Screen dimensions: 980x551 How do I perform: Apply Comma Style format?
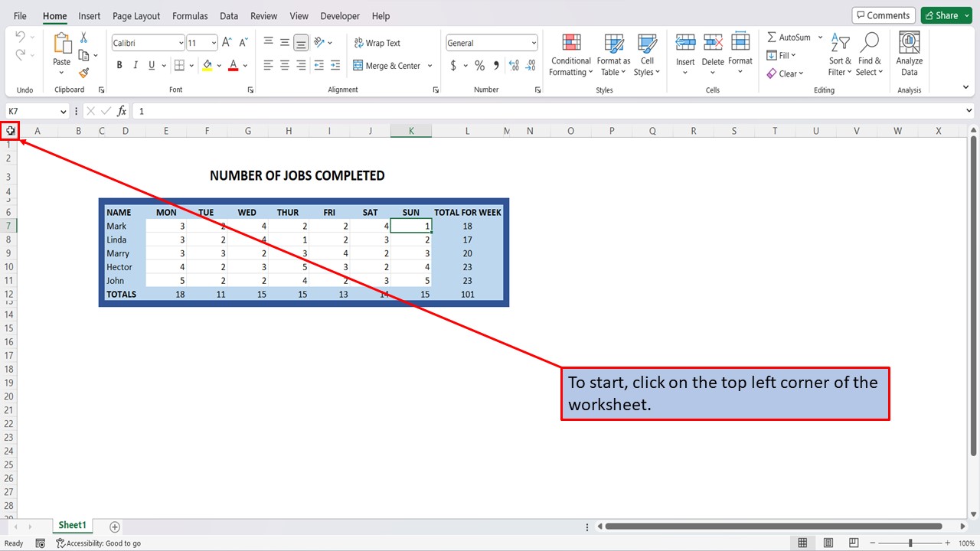496,66
